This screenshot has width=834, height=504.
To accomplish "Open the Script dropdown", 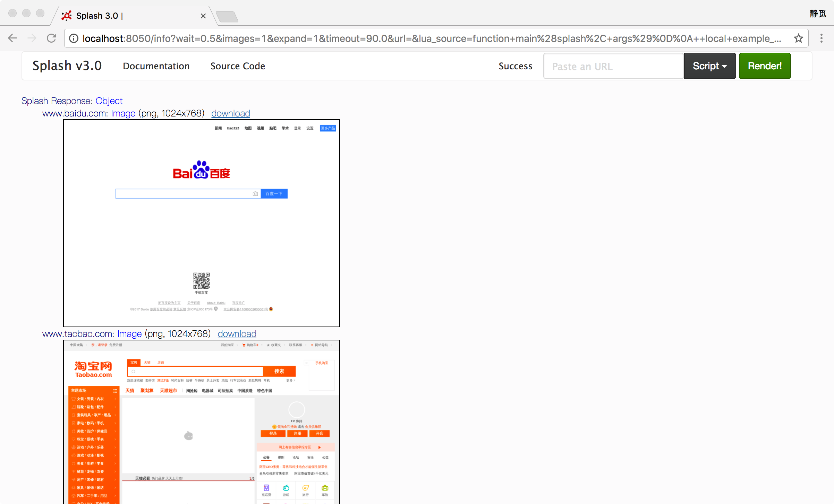I will 709,66.
